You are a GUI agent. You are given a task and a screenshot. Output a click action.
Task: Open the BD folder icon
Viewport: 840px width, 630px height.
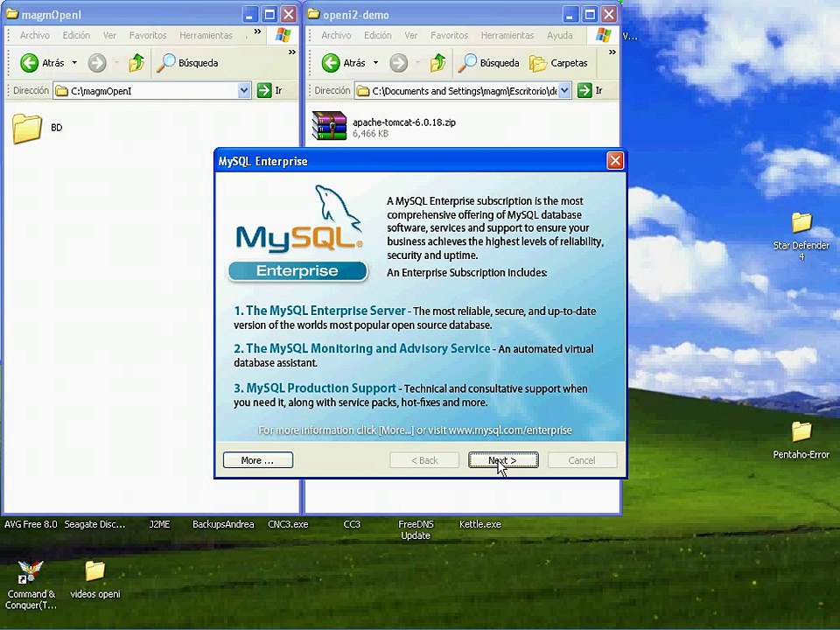(x=27, y=128)
